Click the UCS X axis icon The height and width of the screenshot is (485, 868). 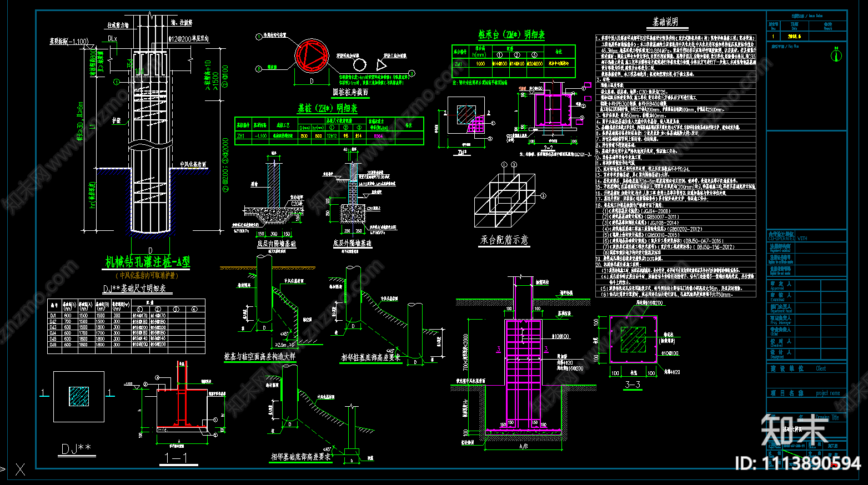click(20, 469)
